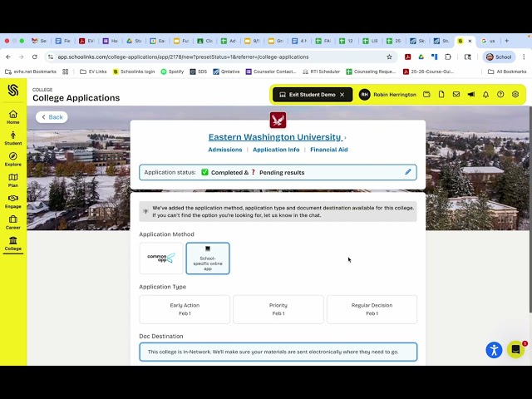The height and width of the screenshot is (399, 532).
Task: Open the Student section in sidebar
Action: click(13, 138)
